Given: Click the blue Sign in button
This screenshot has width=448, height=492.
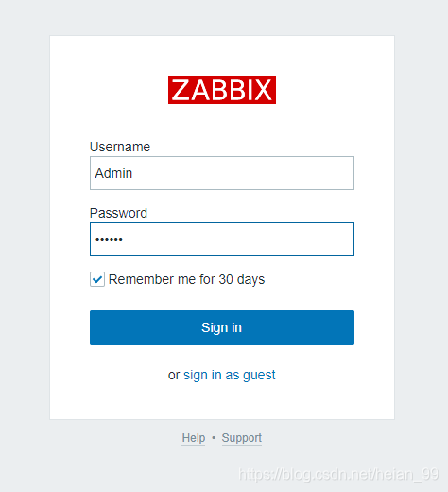Looking at the screenshot, I should pyautogui.click(x=222, y=327).
